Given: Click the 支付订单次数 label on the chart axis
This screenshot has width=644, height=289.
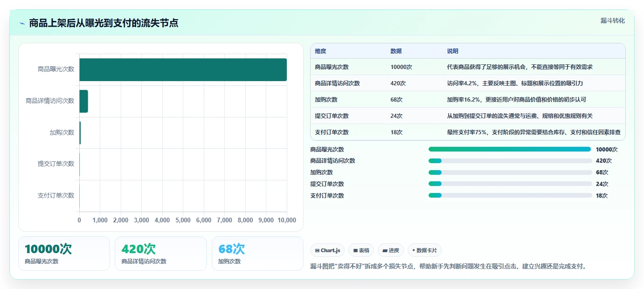Looking at the screenshot, I should [56, 196].
